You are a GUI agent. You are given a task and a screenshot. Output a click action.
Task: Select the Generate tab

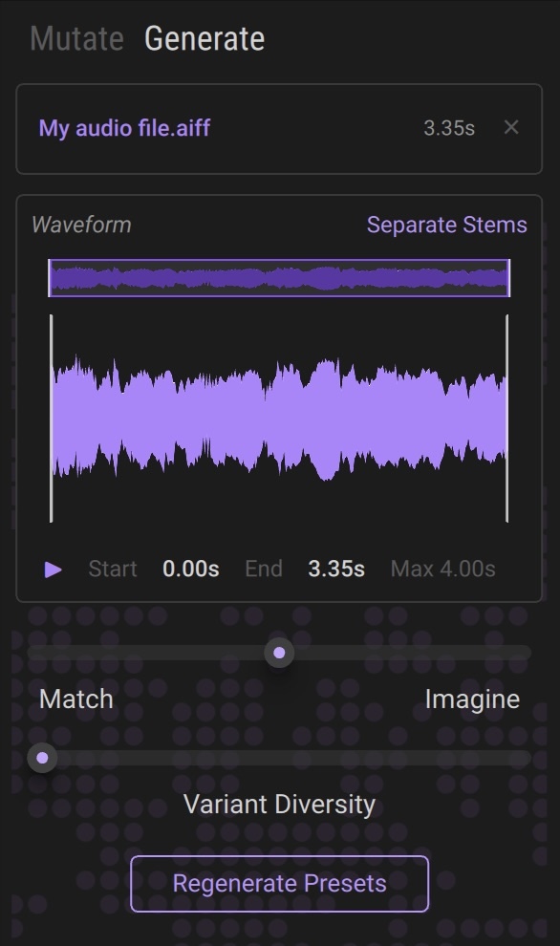coord(205,39)
